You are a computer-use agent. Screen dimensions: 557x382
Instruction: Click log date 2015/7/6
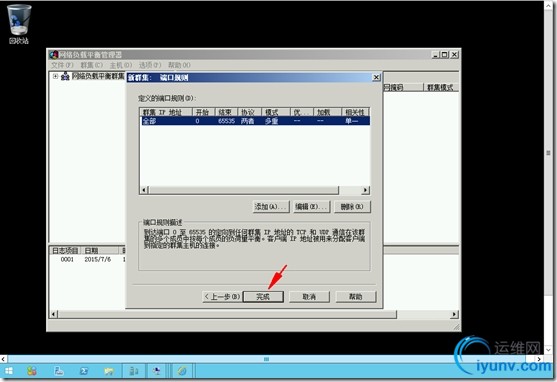98,259
